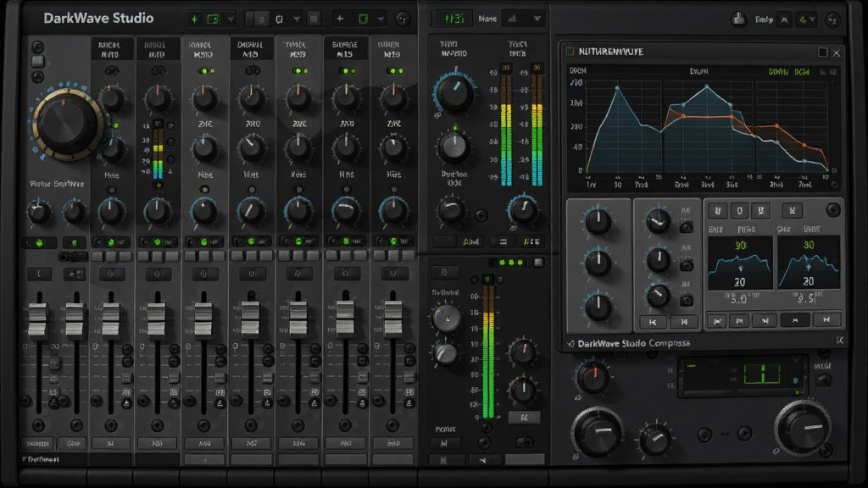Click the clipboard icon in the top toolbar

[x=280, y=19]
